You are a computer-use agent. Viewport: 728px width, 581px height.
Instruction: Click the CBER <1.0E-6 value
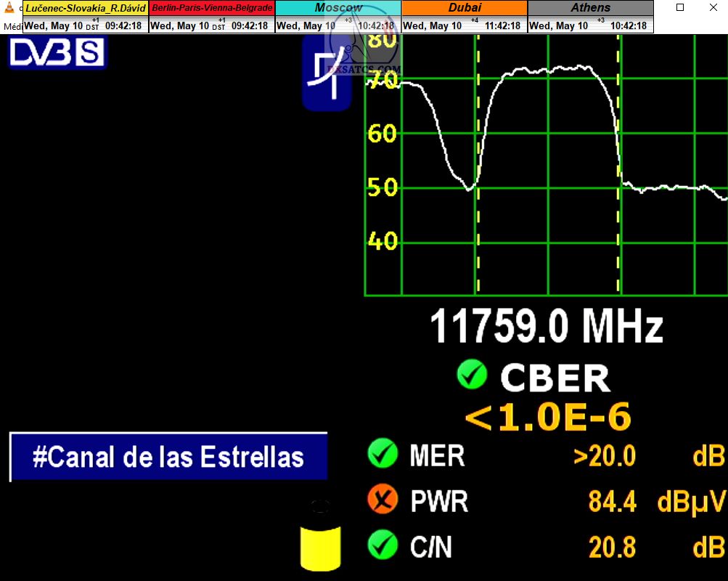coord(547,418)
